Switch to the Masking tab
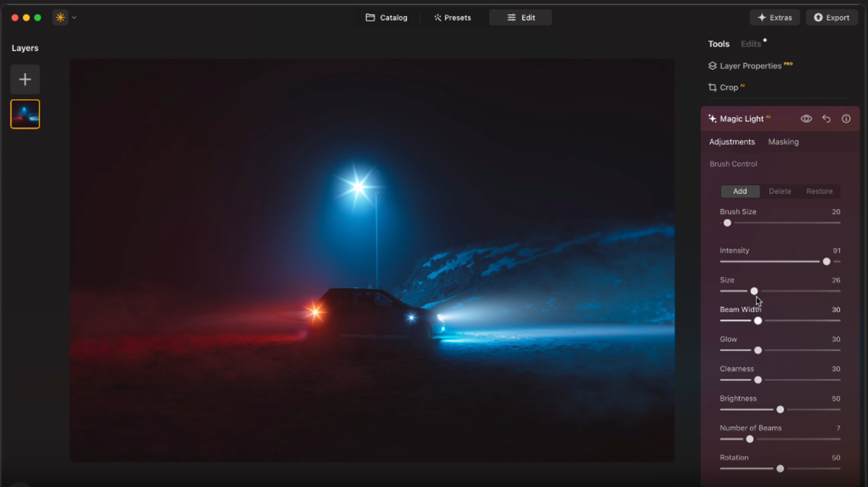Viewport: 868px width, 487px height. pyautogui.click(x=783, y=142)
